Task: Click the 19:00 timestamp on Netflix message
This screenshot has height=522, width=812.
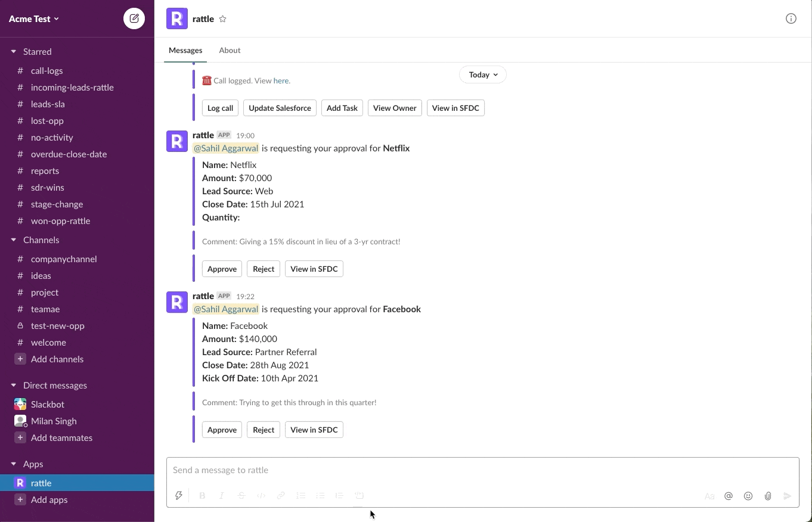Action: [245, 135]
